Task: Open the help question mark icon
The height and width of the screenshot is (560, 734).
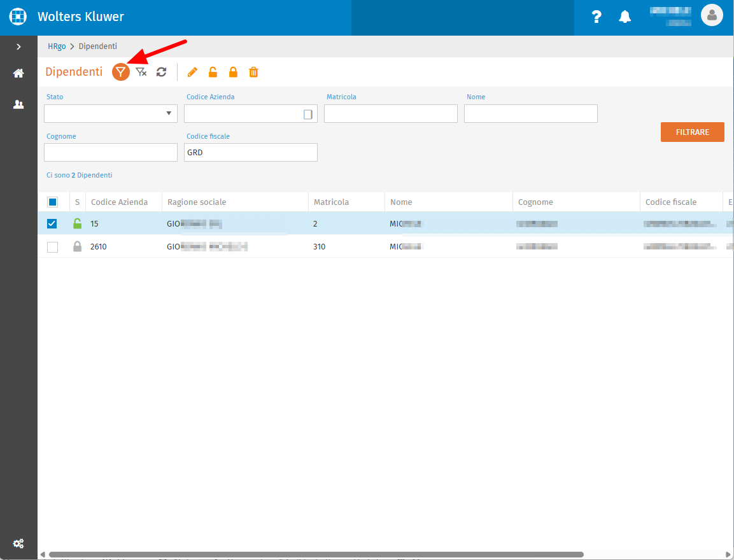Action: coord(596,17)
